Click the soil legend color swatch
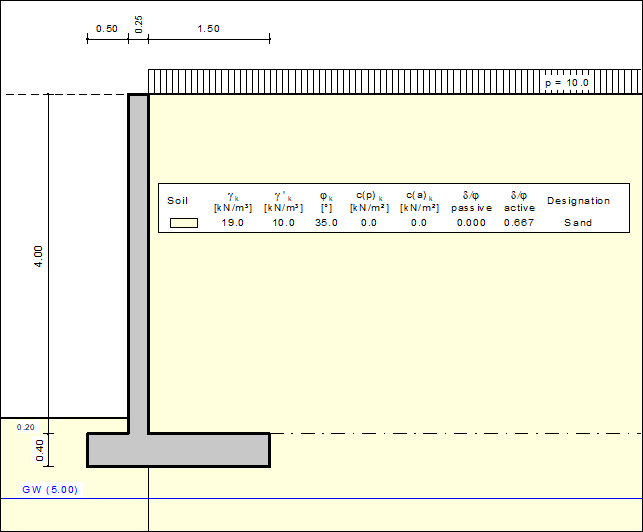 pyautogui.click(x=183, y=223)
